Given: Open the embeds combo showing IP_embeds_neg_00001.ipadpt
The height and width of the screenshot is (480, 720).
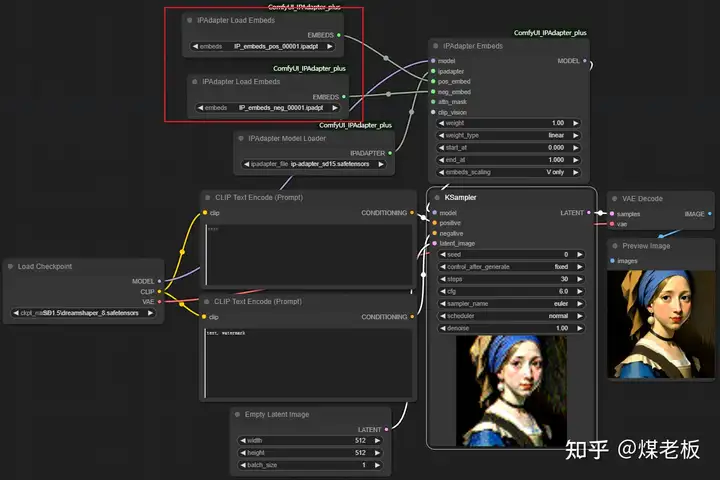Looking at the screenshot, I should 267,107.
